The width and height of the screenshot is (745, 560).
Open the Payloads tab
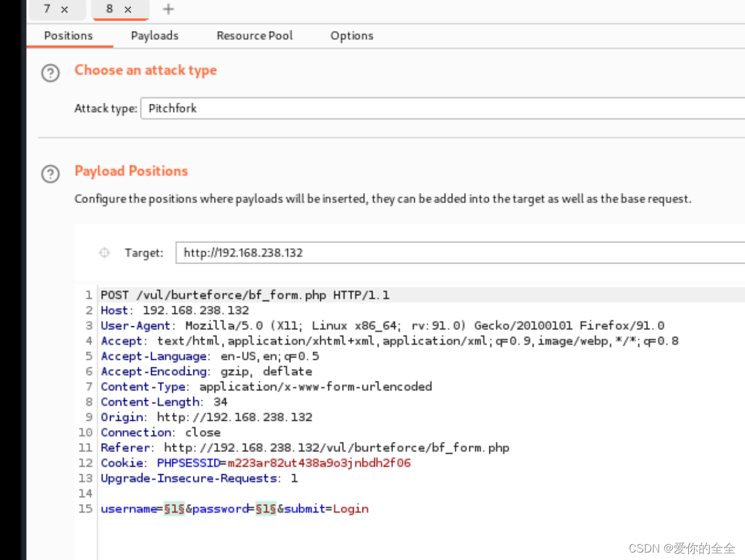(155, 35)
